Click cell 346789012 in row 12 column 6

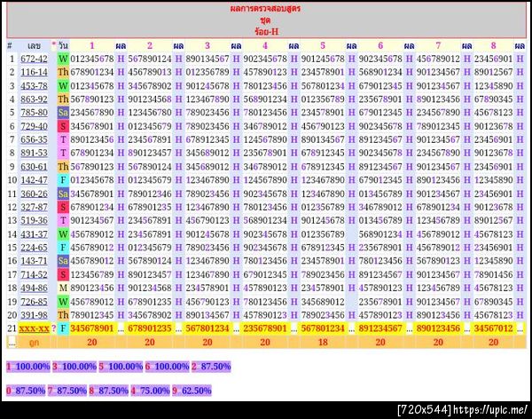380,207
